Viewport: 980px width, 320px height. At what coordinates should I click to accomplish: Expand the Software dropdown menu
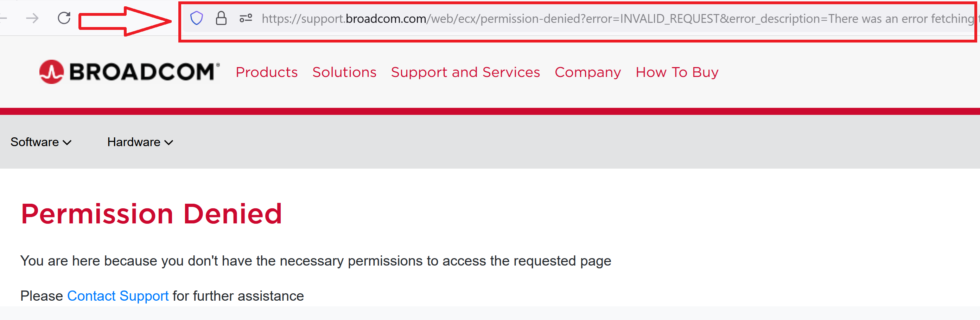click(x=41, y=142)
